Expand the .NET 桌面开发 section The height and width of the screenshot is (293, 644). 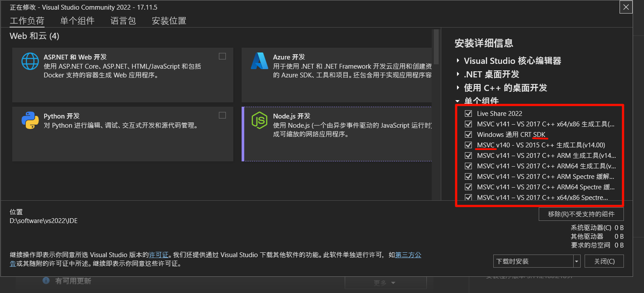pyautogui.click(x=458, y=74)
